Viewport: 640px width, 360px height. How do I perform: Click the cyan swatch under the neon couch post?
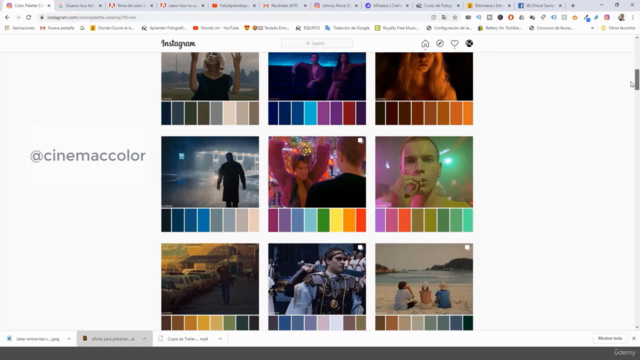click(310, 113)
